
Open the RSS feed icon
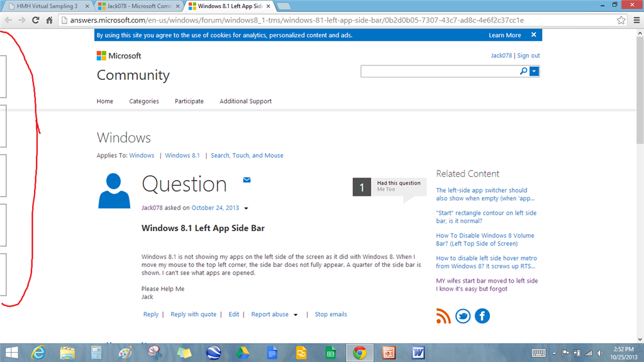click(x=443, y=316)
